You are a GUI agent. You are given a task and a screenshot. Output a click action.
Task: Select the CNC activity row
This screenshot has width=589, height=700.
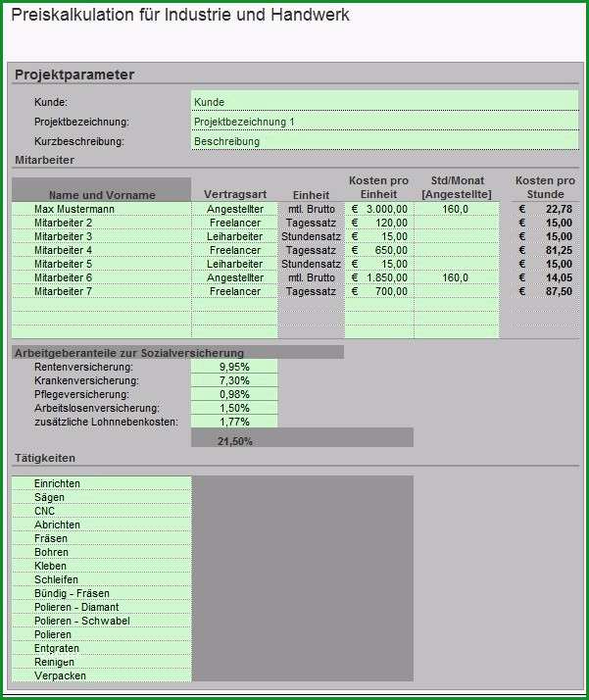[x=101, y=511]
